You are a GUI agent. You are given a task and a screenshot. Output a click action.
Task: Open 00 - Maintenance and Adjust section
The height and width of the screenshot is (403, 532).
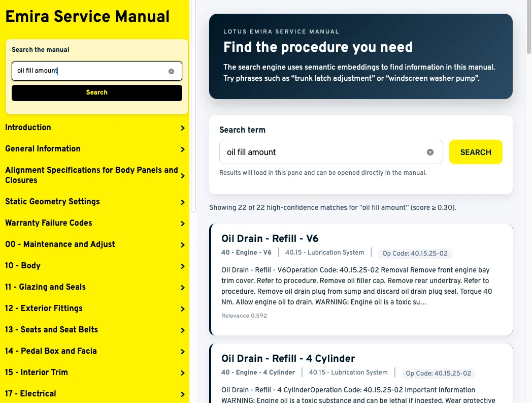[60, 244]
